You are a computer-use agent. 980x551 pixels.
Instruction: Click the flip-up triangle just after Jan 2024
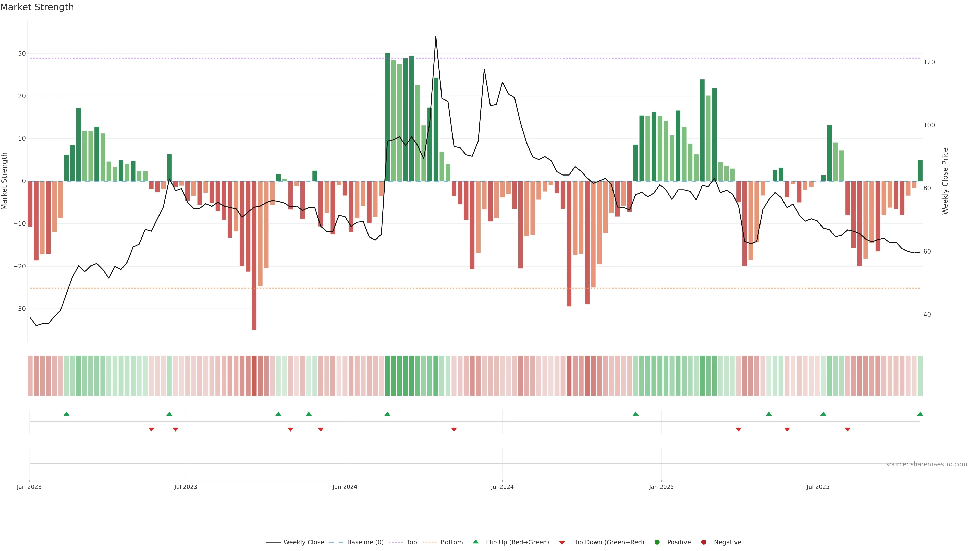[x=387, y=414]
